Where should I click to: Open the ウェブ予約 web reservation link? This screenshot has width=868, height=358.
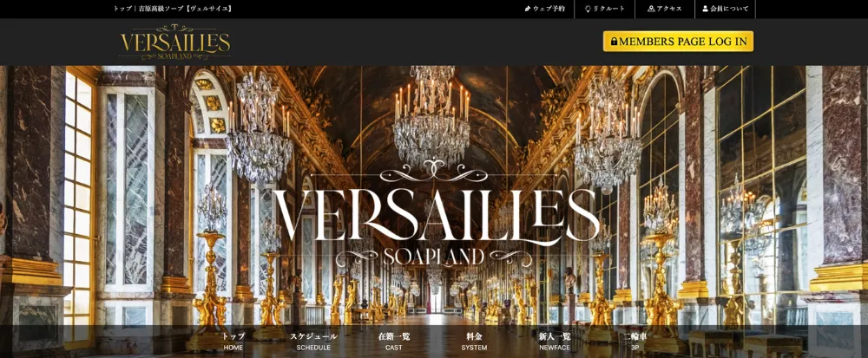[545, 9]
